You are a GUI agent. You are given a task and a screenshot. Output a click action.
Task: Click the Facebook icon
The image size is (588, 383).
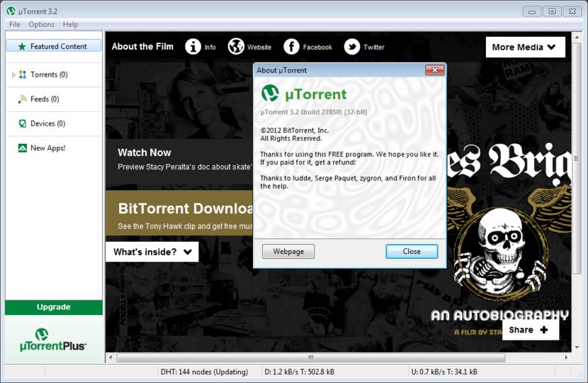pyautogui.click(x=291, y=47)
